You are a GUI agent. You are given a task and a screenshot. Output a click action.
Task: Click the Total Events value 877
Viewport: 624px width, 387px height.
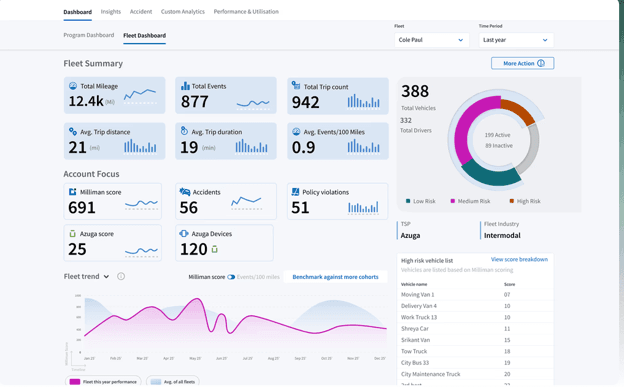[x=195, y=102]
